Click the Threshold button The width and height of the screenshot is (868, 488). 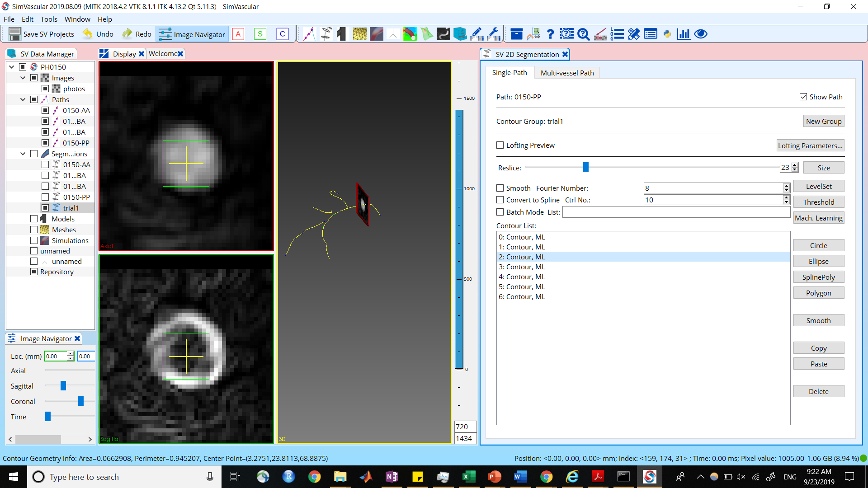[x=819, y=202]
